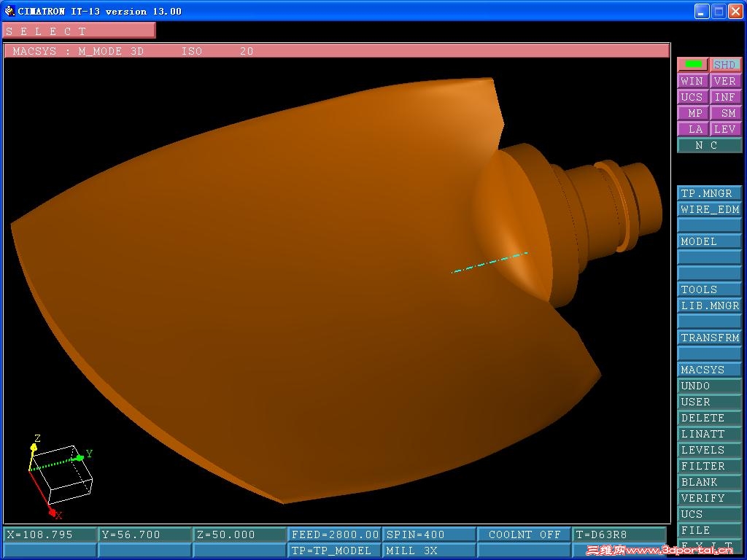Click the SPIN=400 status field
The height and width of the screenshot is (560, 747).
click(x=429, y=534)
